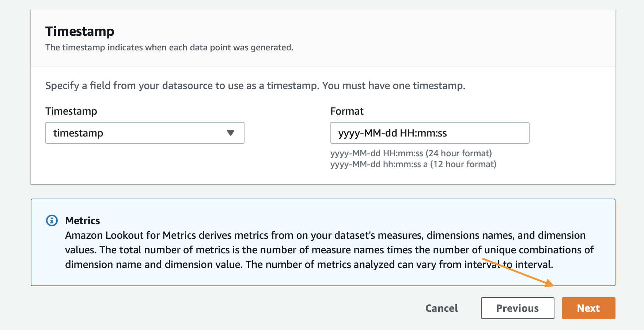Click 'yyyy-MM-dd HH:mm:ss' value in Format box
Image resolution: width=644 pixels, height=330 pixels.
393,133
